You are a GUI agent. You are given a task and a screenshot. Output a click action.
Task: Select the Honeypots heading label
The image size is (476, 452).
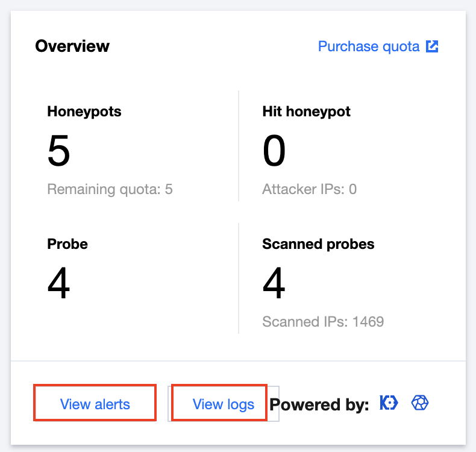pyautogui.click(x=84, y=111)
